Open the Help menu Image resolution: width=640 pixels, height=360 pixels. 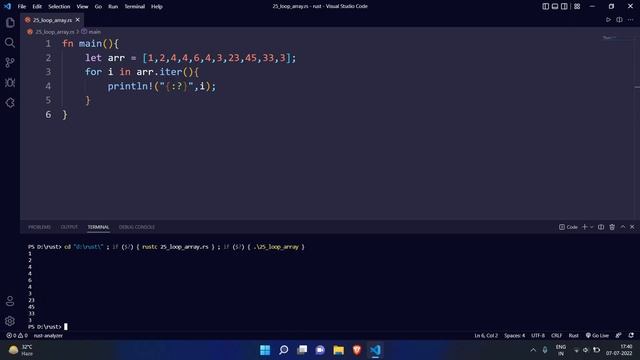tap(157, 6)
